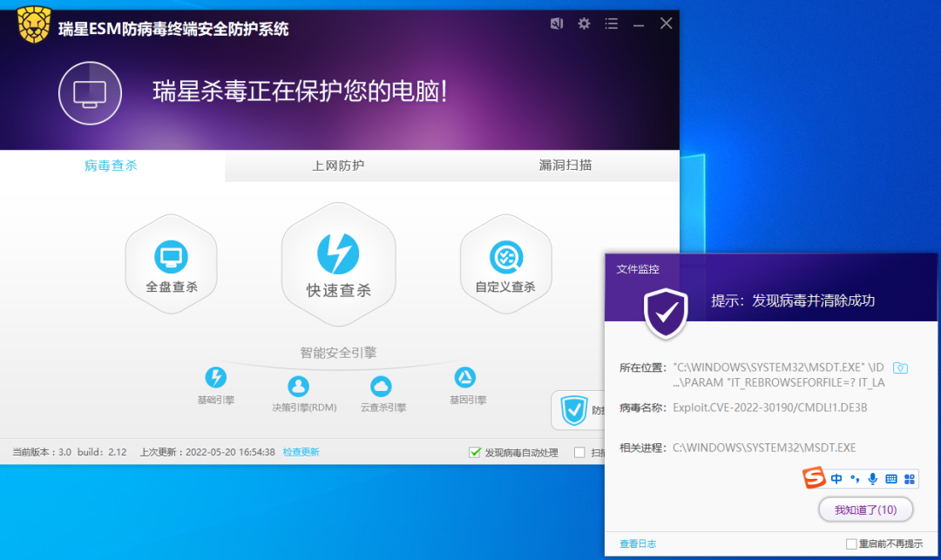The width and height of the screenshot is (941, 560).
Task: Uncheck 发现病毒自动处理 checkbox
Action: (x=475, y=452)
